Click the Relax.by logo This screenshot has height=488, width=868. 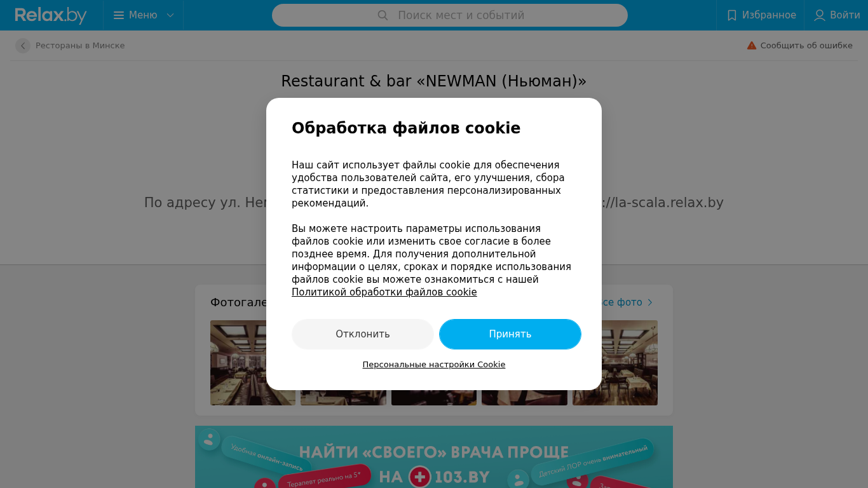tap(51, 15)
